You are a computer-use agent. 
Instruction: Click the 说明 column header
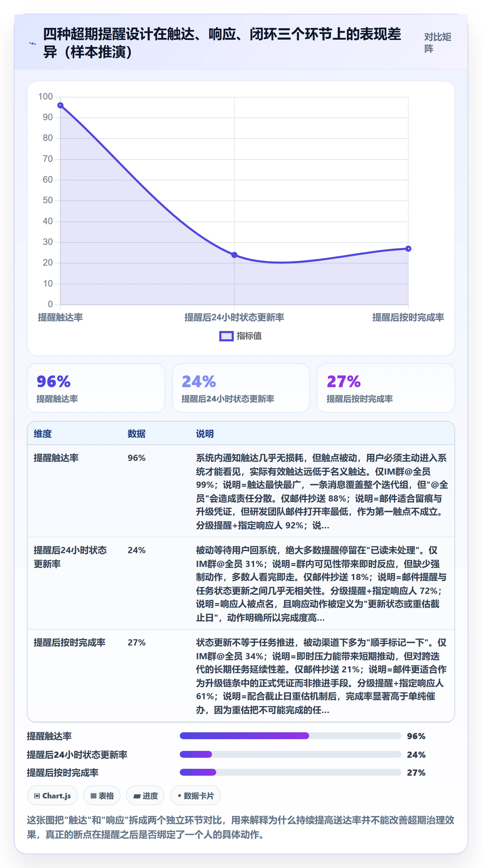point(205,434)
